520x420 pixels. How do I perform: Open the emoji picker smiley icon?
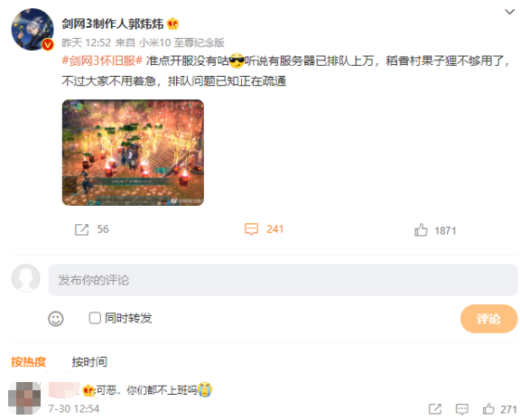point(56,319)
